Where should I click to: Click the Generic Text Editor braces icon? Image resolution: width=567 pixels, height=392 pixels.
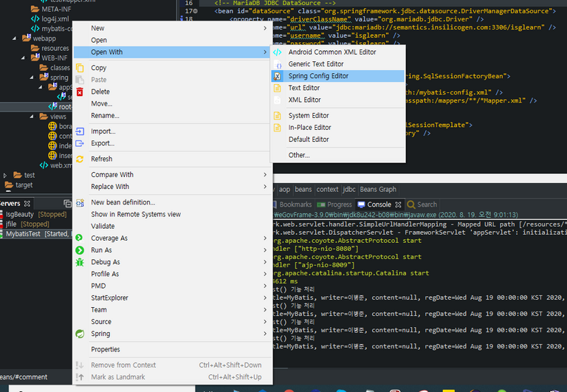pos(279,65)
